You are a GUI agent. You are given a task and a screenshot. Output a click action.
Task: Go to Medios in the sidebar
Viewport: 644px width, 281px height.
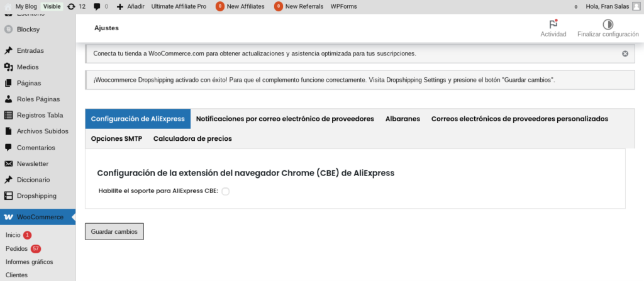coord(28,67)
